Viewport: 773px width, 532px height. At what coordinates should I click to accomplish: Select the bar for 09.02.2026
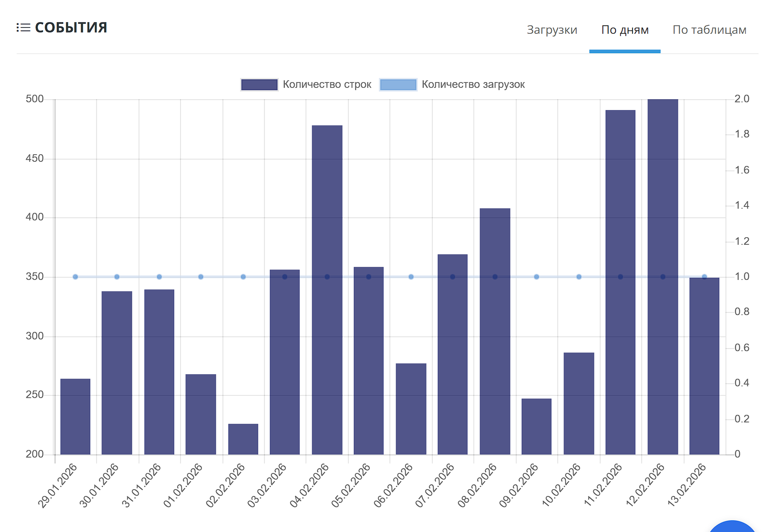point(537,427)
